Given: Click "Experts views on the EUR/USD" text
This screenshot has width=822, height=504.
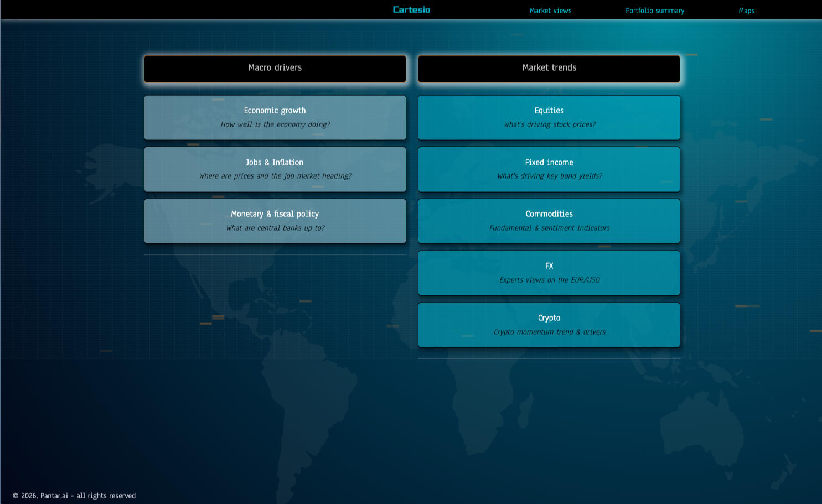Looking at the screenshot, I should point(550,280).
